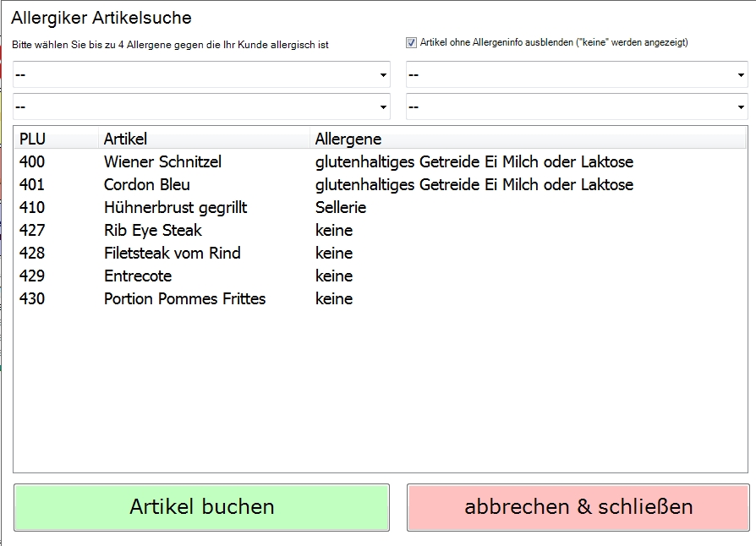The height and width of the screenshot is (546, 756).
Task: Expand the bottom-left allergen dropdown
Action: [x=201, y=106]
